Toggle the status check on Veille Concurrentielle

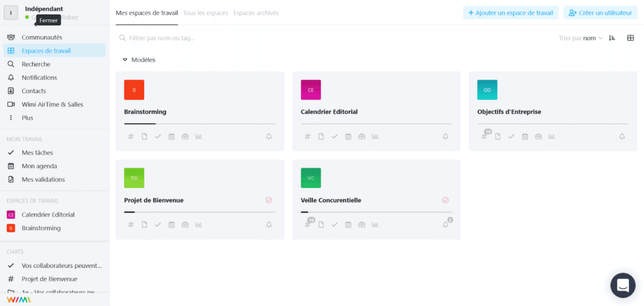(x=445, y=200)
